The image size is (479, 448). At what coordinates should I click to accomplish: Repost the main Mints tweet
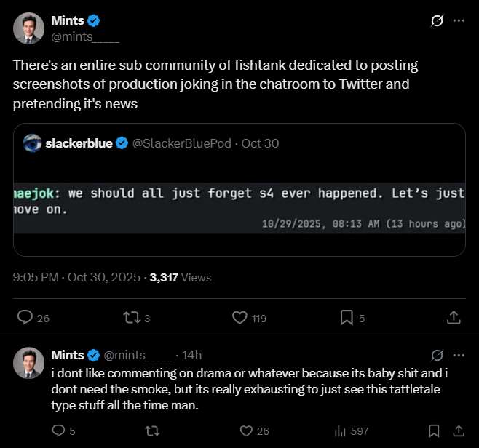click(132, 318)
